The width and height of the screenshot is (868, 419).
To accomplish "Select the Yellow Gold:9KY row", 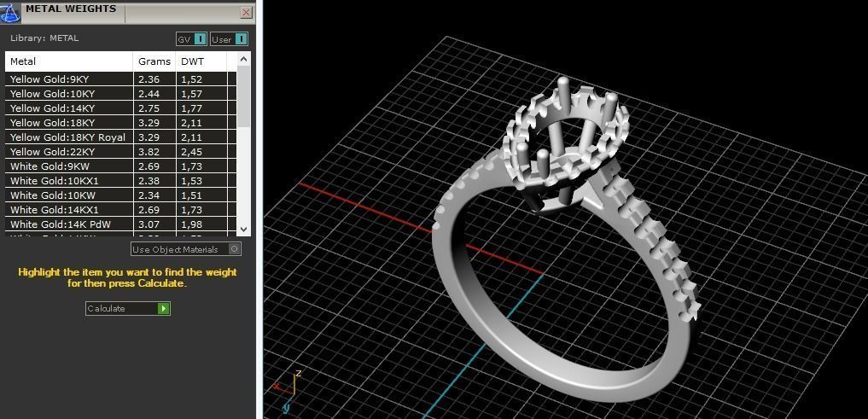I will click(x=120, y=79).
